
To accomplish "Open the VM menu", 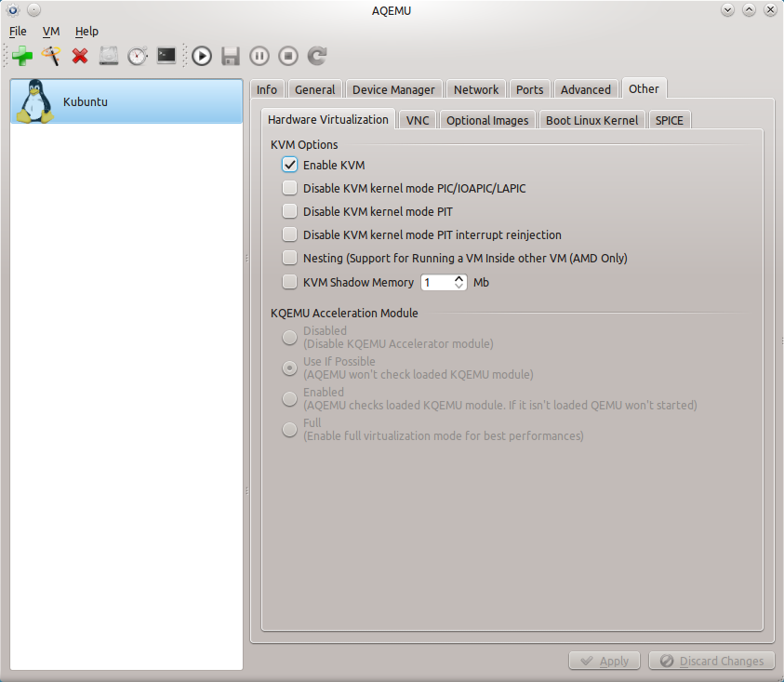I will point(51,31).
